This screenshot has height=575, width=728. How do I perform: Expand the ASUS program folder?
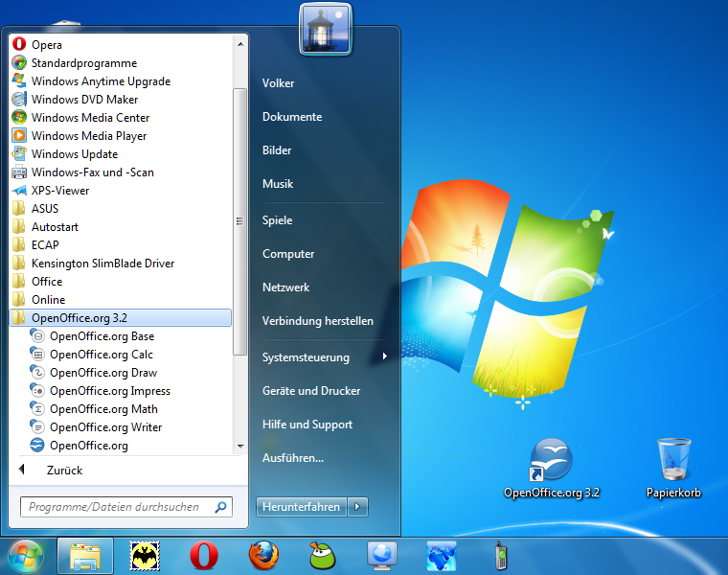point(44,209)
